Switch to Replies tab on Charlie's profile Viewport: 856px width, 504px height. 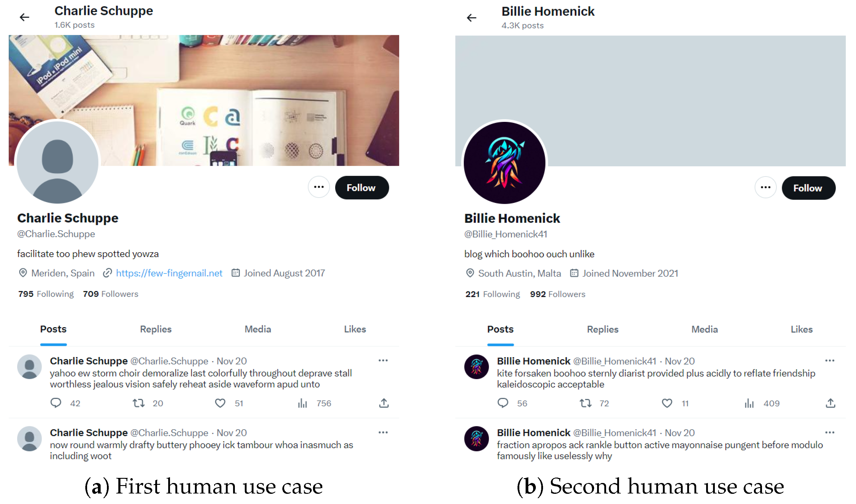pos(156,329)
